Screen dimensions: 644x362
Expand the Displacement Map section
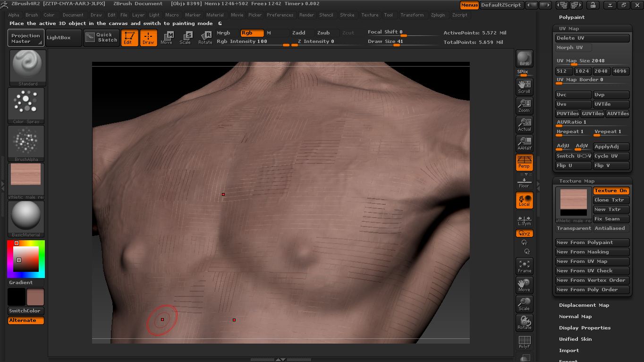[584, 305]
